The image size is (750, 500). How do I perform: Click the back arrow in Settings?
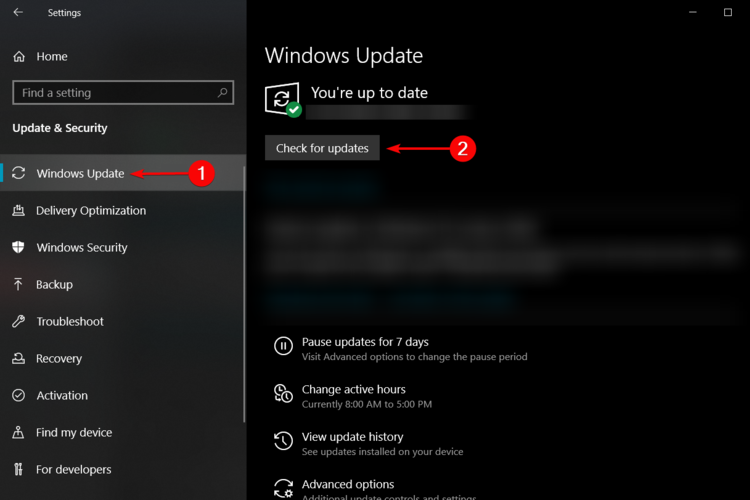click(18, 12)
